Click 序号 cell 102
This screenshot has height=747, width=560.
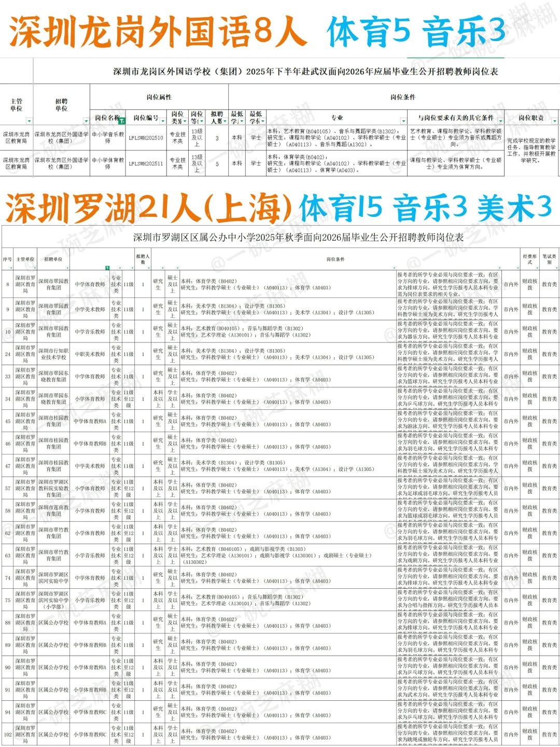click(7, 735)
